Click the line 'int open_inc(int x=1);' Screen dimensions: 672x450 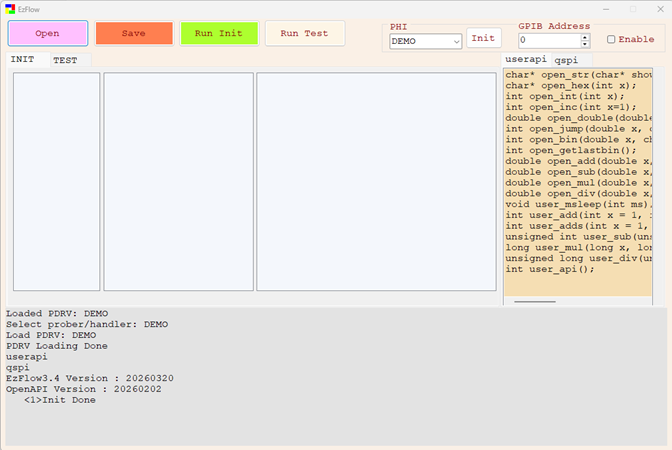pyautogui.click(x=570, y=107)
